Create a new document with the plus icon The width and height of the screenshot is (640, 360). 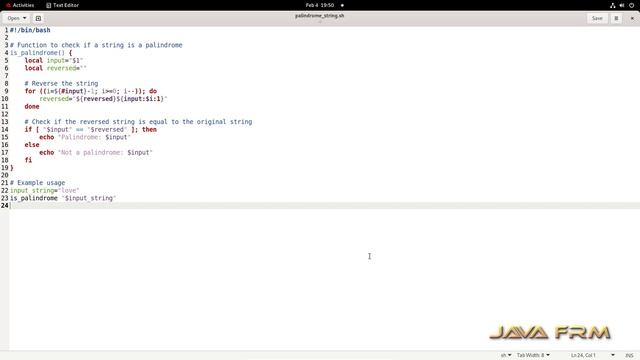point(38,18)
